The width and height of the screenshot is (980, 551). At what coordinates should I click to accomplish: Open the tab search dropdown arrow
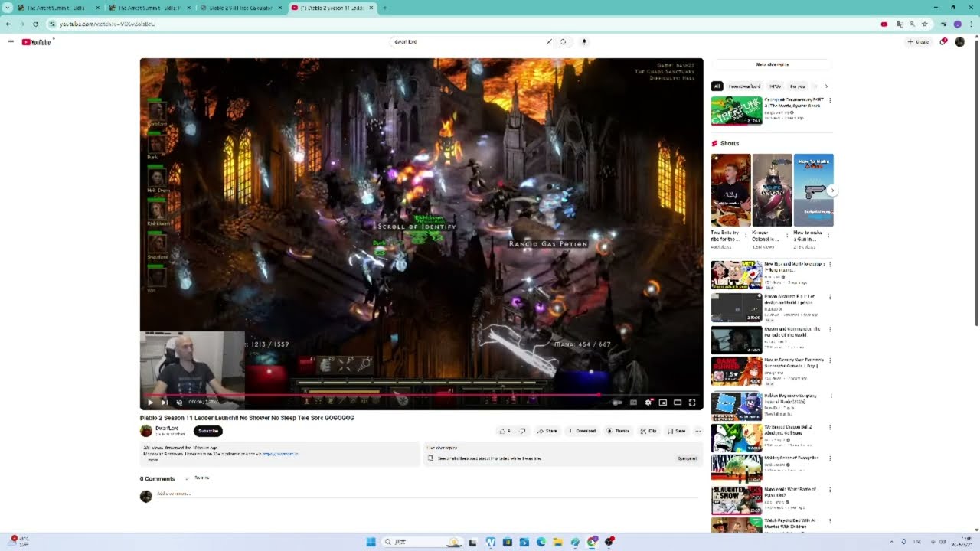point(7,8)
